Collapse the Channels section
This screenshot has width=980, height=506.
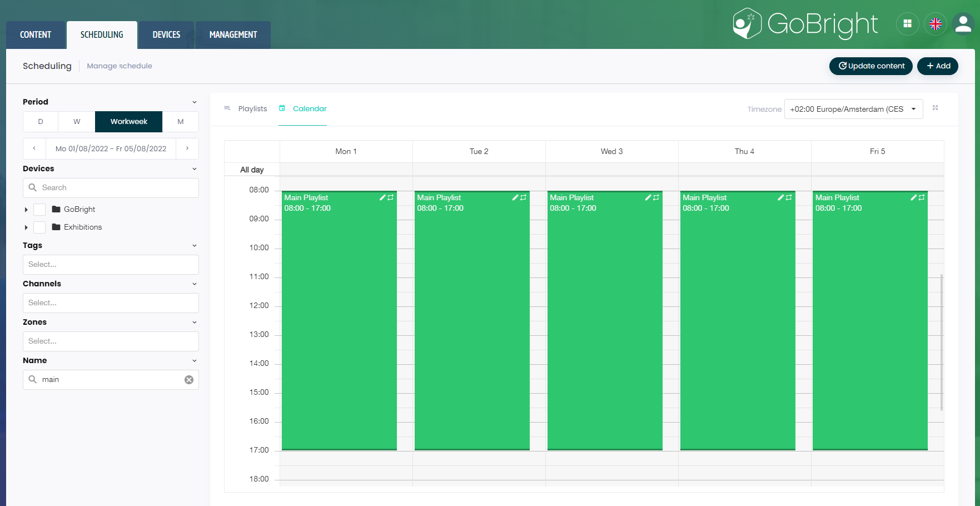(195, 284)
